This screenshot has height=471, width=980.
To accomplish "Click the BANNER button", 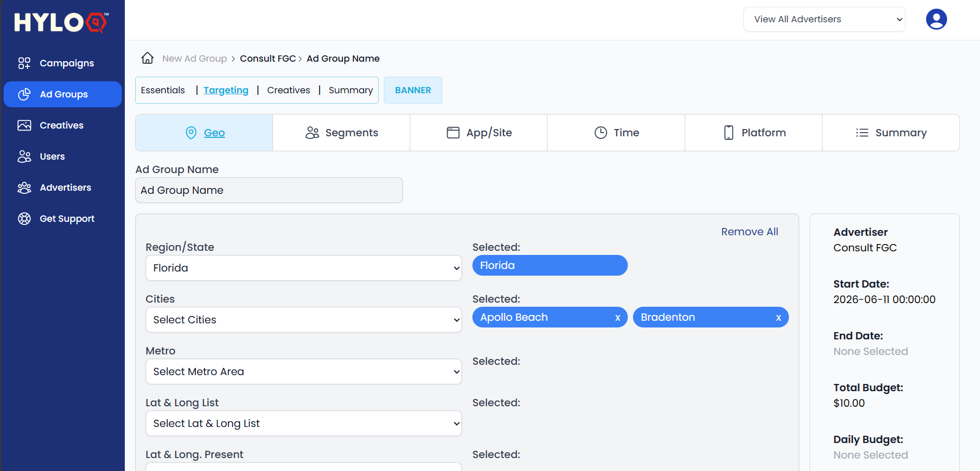I will click(x=413, y=90).
